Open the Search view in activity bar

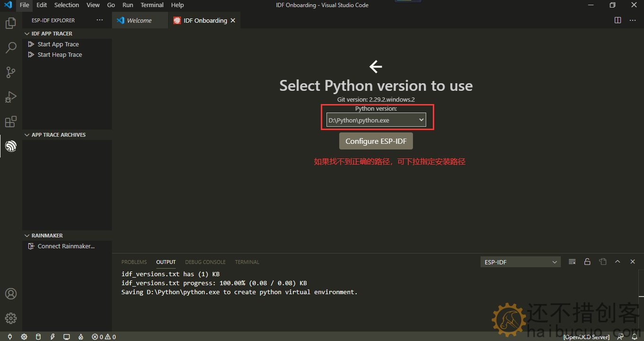click(x=11, y=47)
